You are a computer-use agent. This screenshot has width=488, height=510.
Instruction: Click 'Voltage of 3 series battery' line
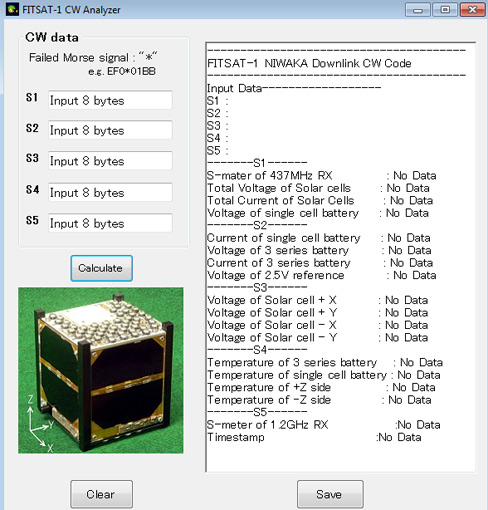coord(319,250)
